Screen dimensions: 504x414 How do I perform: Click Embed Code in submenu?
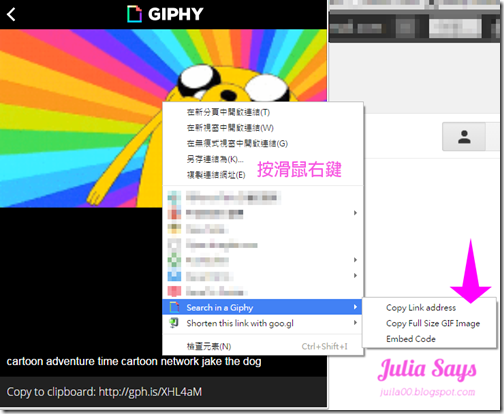point(411,339)
